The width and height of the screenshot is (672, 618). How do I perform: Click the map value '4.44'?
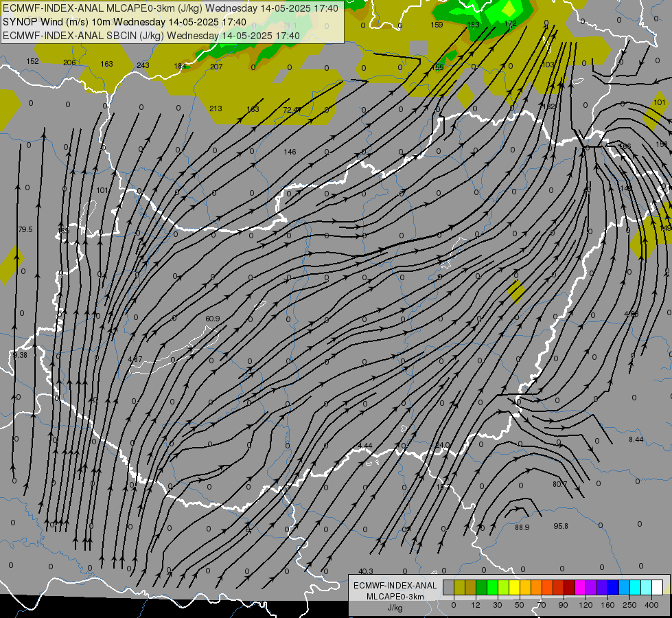[x=364, y=446]
